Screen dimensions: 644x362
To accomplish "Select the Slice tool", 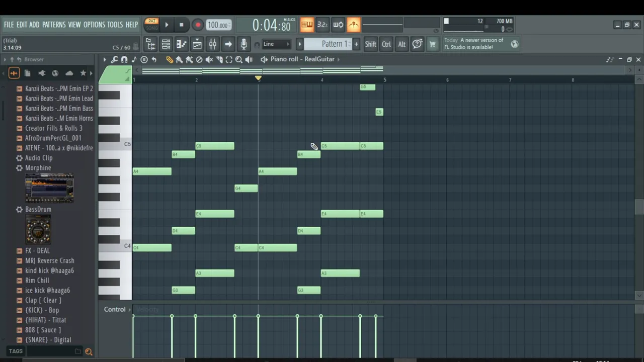I will tap(219, 59).
